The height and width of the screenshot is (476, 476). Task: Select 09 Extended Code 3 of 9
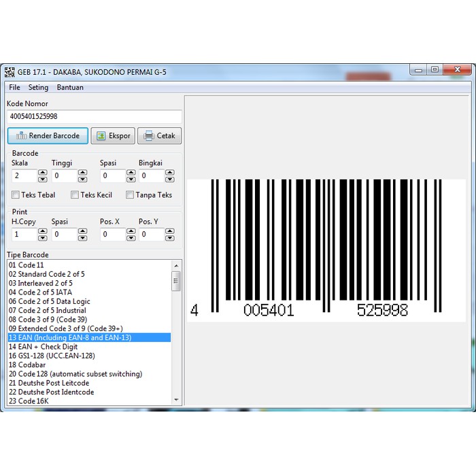[x=89, y=328]
